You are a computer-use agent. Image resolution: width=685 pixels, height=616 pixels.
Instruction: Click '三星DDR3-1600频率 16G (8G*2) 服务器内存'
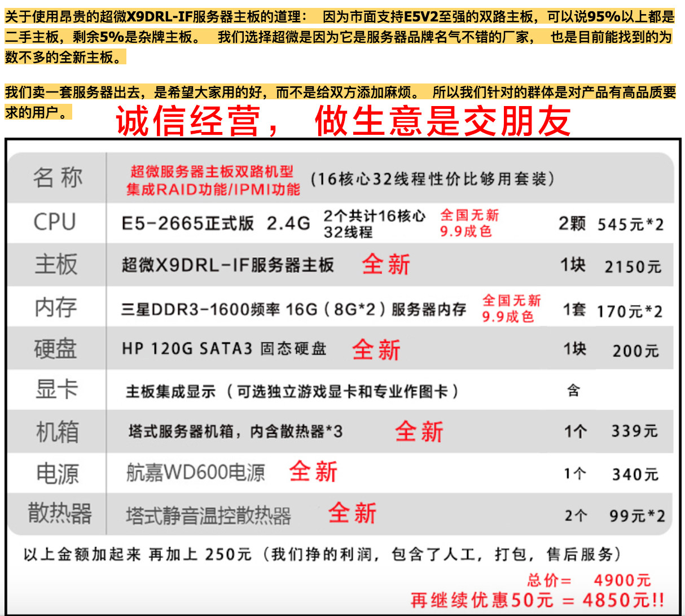293,309
